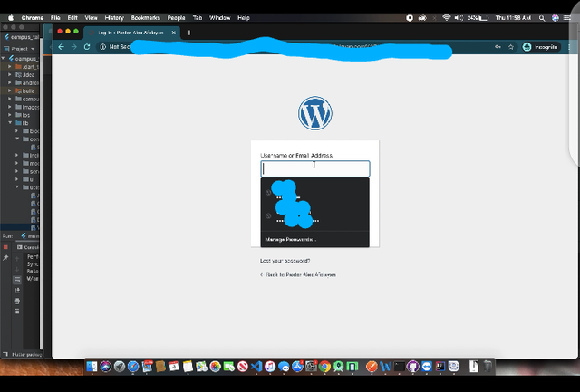
Task: Expand the ios folder in IDE
Action: click(x=10, y=115)
